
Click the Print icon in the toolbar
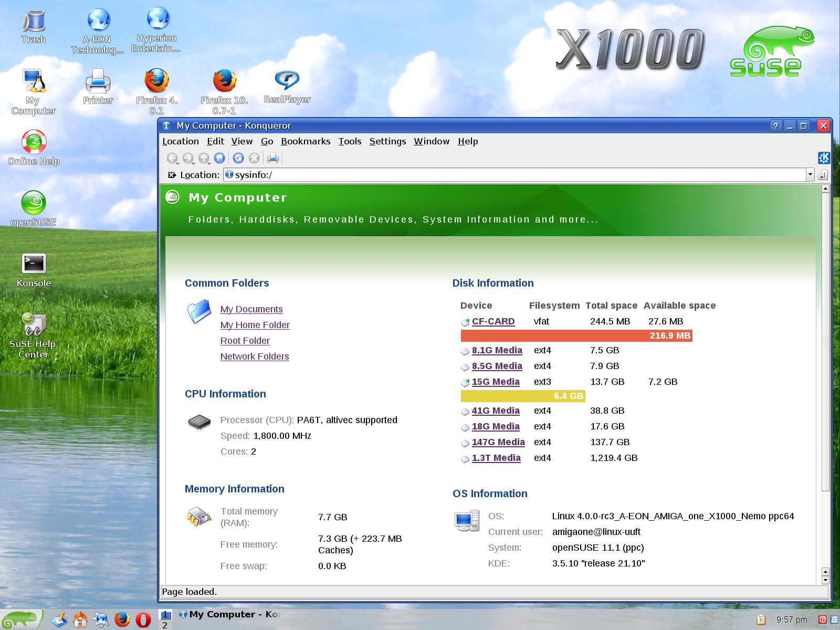273,158
